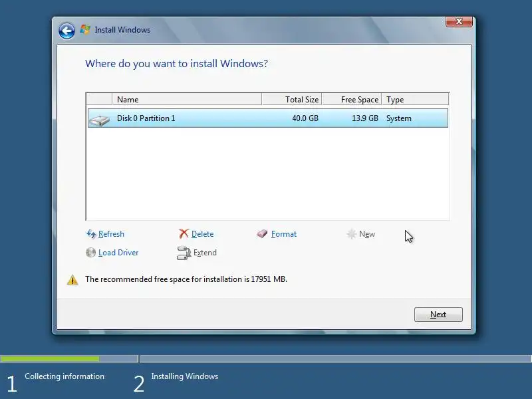Click the yellow warning triangle icon
532x399 pixels.
point(72,279)
